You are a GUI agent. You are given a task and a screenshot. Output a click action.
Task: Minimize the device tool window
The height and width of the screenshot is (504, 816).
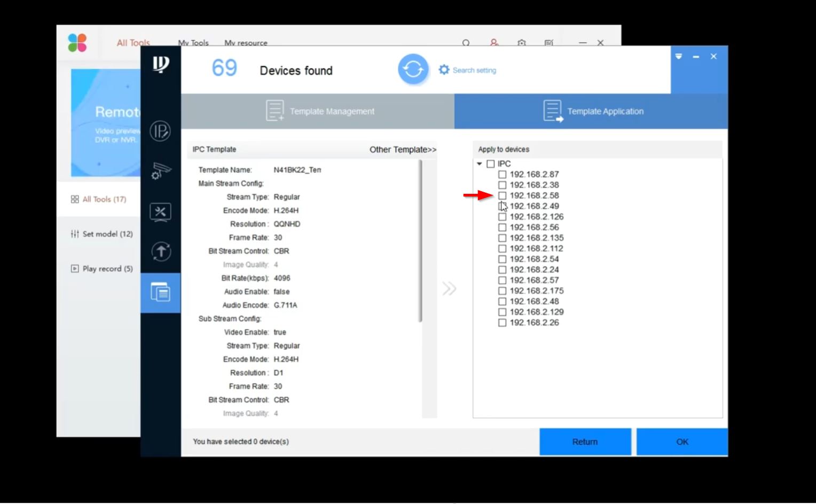[696, 57]
